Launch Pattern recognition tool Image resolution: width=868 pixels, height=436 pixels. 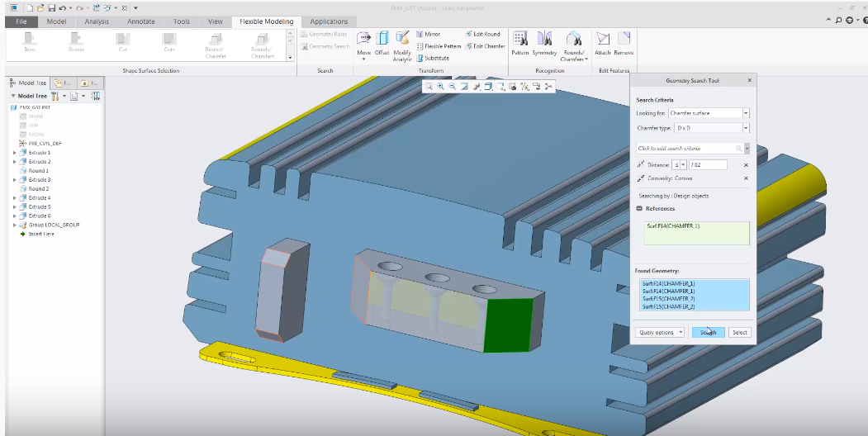[519, 43]
